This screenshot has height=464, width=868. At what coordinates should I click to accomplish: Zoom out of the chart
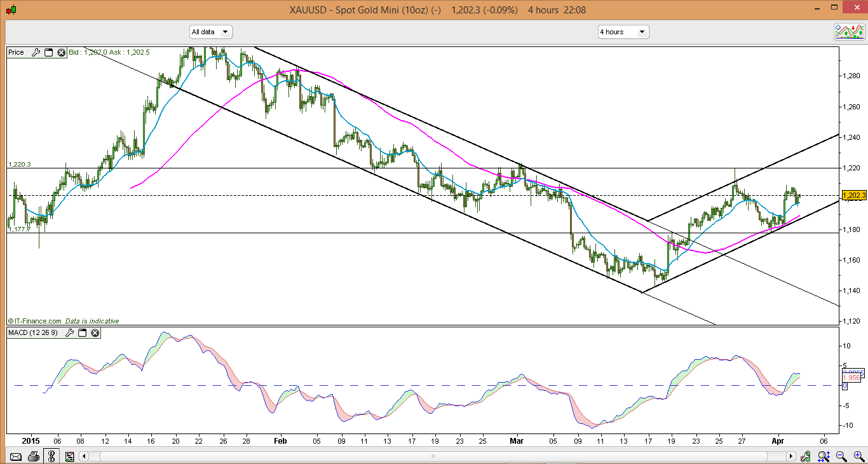coord(841,456)
